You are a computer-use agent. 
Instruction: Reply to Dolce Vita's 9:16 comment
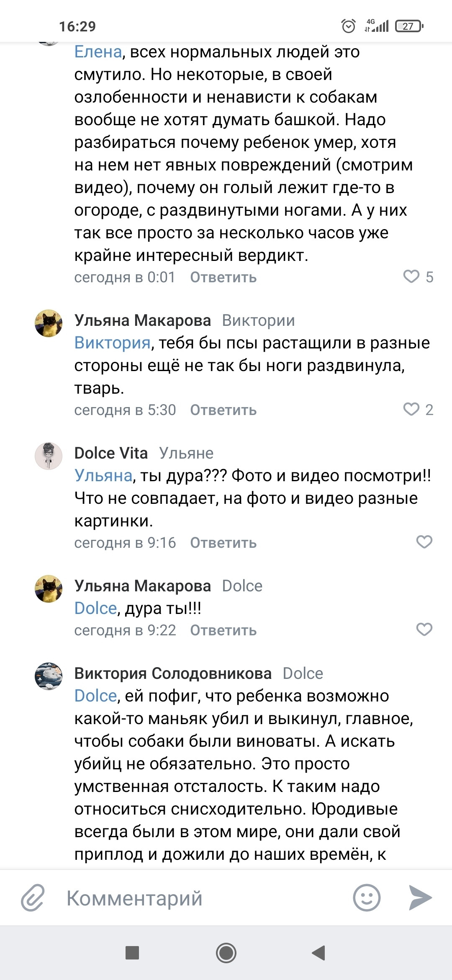tap(223, 543)
